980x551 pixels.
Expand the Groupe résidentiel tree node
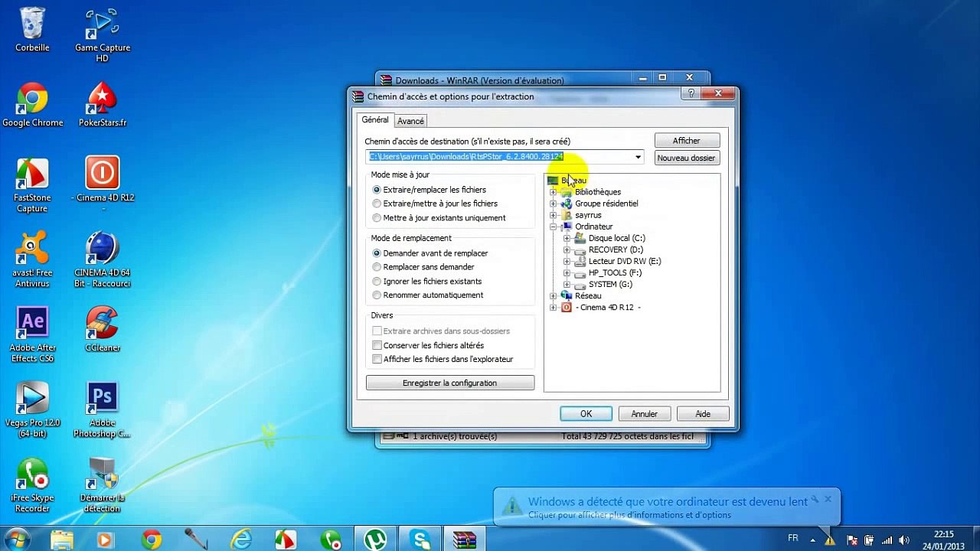[x=553, y=204]
